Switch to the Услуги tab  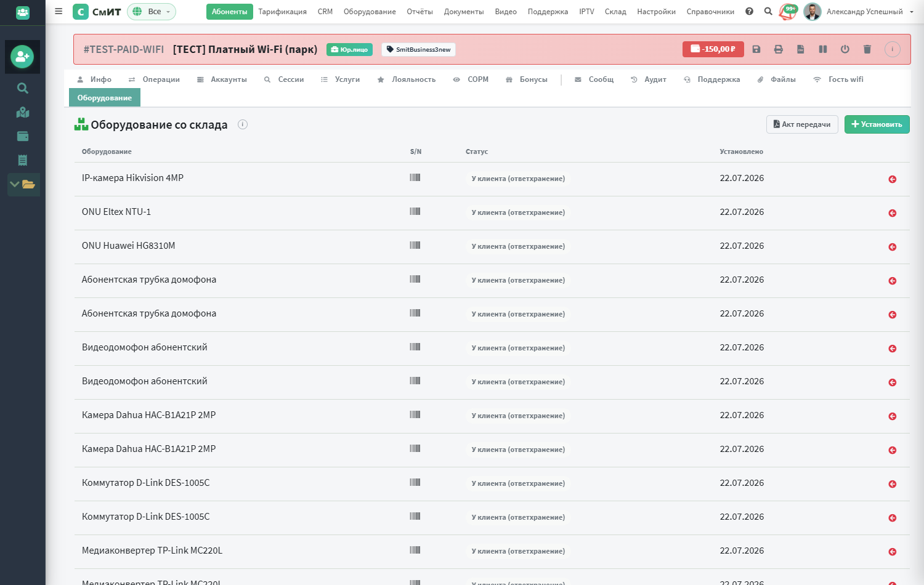click(340, 79)
